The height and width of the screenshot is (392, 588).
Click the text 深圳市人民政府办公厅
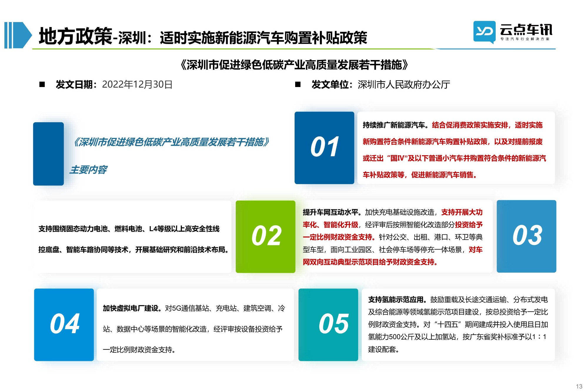point(404,85)
